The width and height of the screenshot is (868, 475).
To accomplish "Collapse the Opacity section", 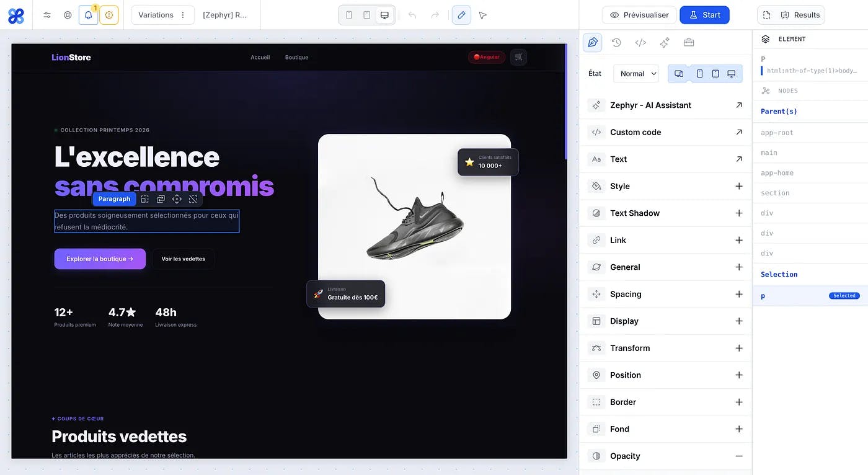I will 738,456.
